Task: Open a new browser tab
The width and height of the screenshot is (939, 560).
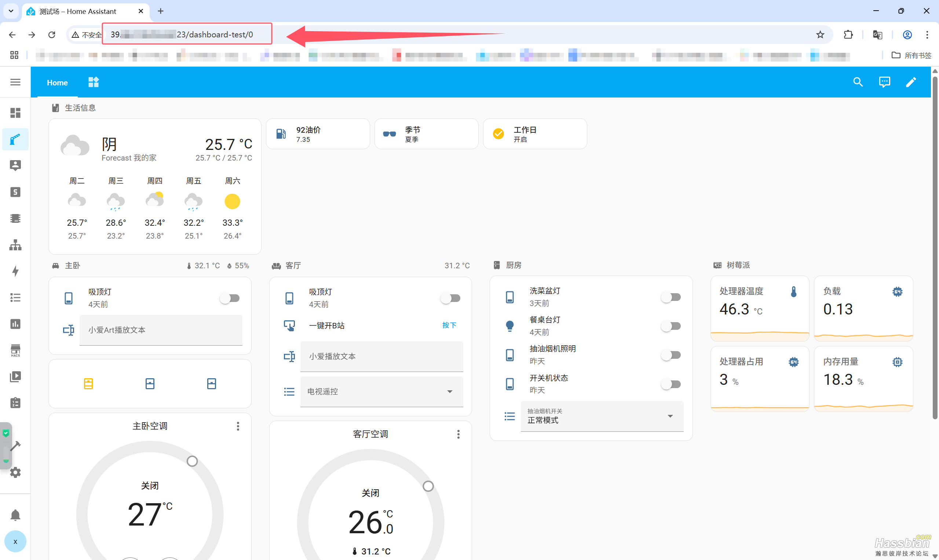Action: pos(160,11)
